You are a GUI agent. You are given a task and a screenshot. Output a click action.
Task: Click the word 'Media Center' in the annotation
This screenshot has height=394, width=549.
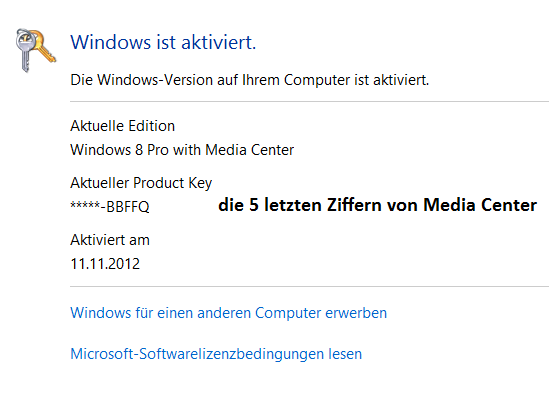click(480, 205)
